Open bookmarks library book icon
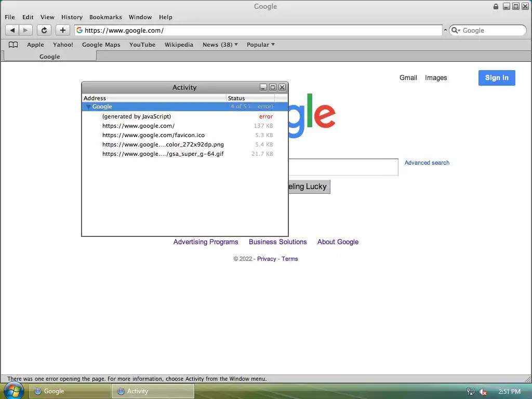Viewport: 532px width, 399px height. click(13, 45)
